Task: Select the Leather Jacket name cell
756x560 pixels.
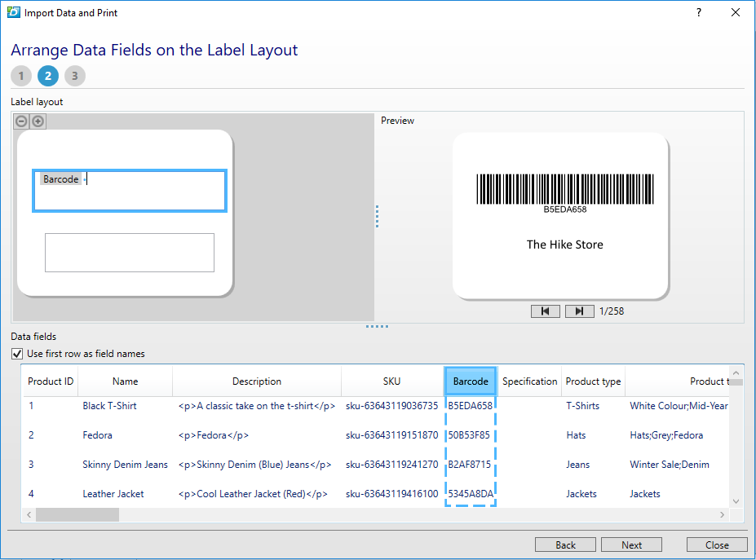Action: point(113,494)
